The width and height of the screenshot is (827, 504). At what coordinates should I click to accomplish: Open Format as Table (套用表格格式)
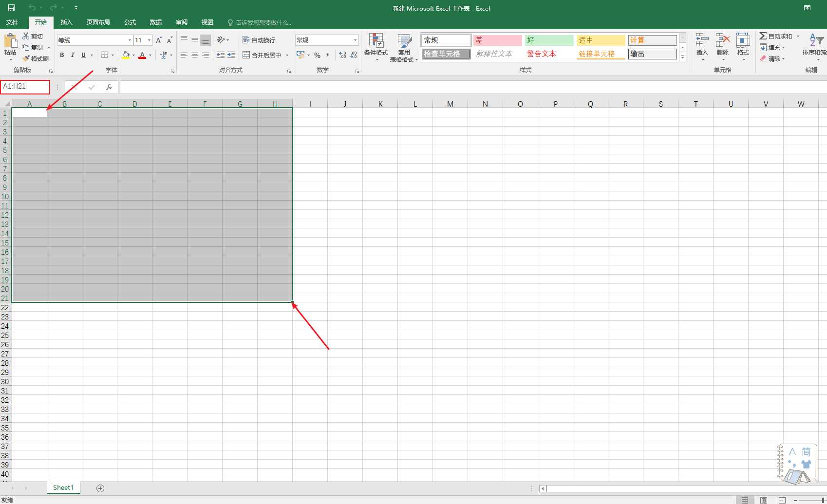404,48
